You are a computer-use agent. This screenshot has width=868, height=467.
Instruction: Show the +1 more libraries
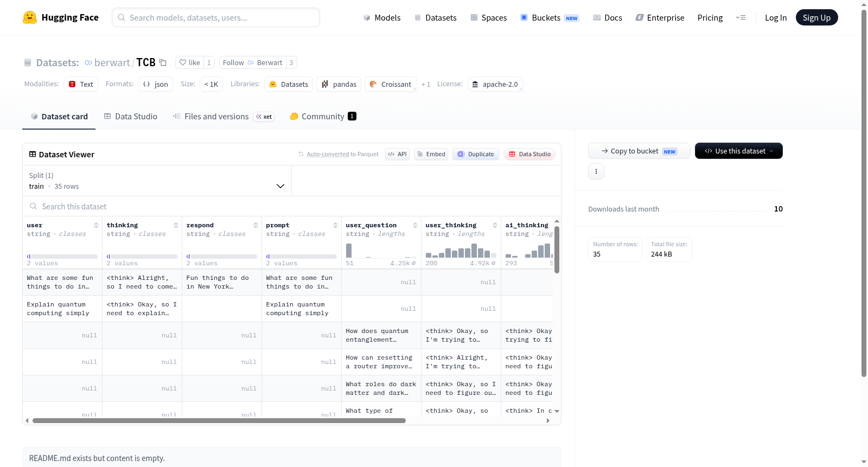(x=426, y=84)
